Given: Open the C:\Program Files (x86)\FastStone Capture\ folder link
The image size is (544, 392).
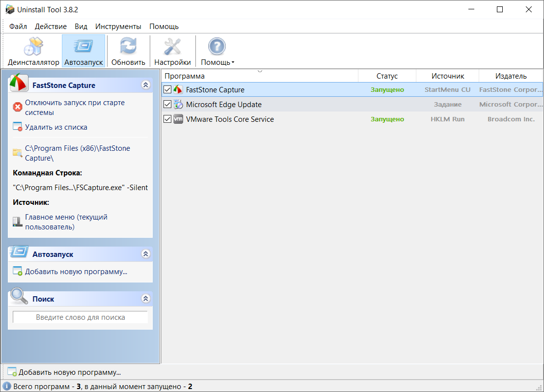Looking at the screenshot, I should tap(78, 153).
